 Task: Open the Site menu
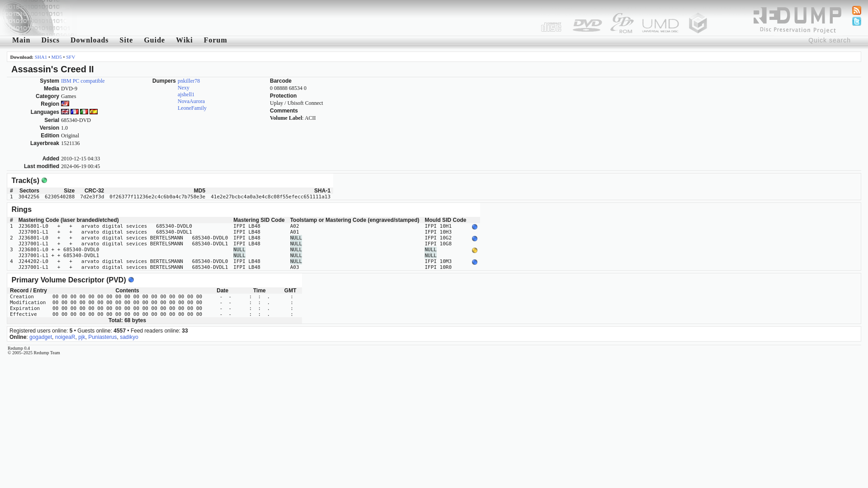click(x=126, y=40)
